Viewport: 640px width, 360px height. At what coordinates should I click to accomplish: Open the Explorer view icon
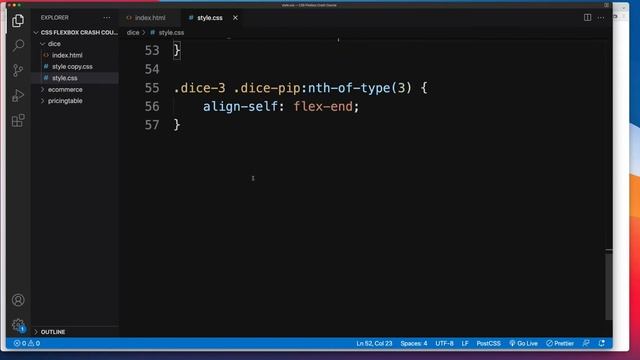coord(18,20)
